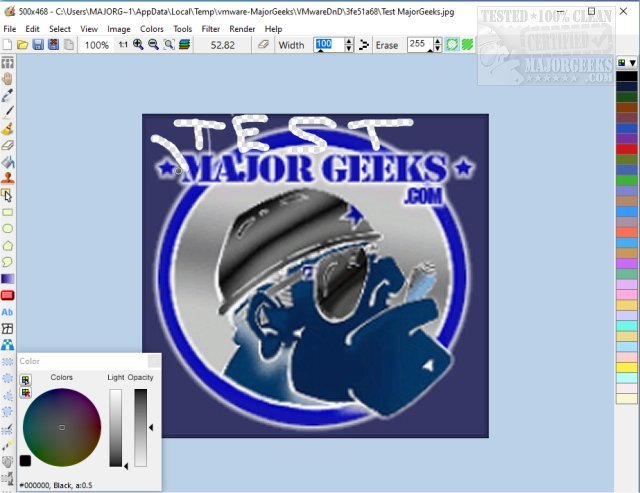Reset zoom with the 1:1 button
The image size is (640, 493).
pos(123,44)
